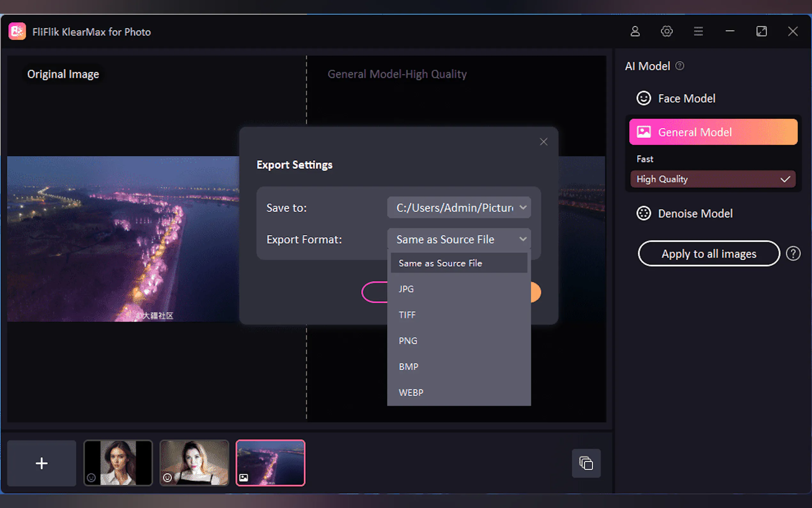The image size is (812, 508).
Task: Click the Denoise Model icon
Action: [x=644, y=213]
